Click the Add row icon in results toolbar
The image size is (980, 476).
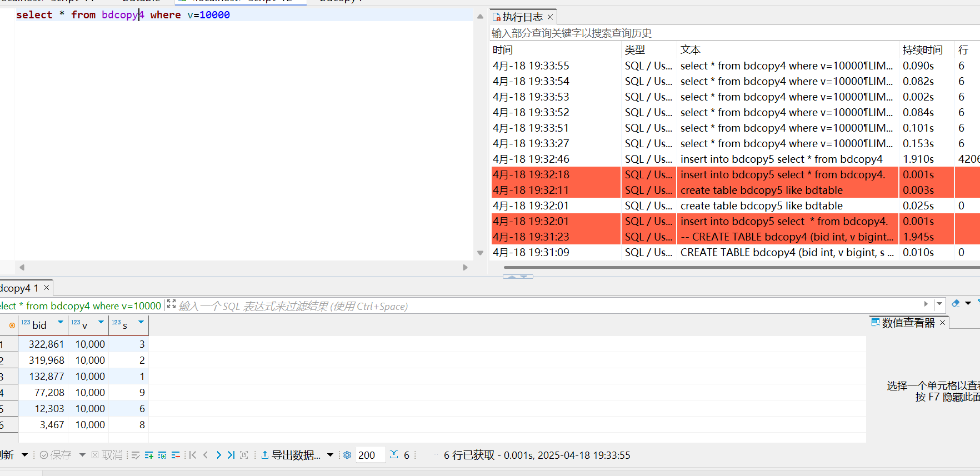[x=149, y=455]
